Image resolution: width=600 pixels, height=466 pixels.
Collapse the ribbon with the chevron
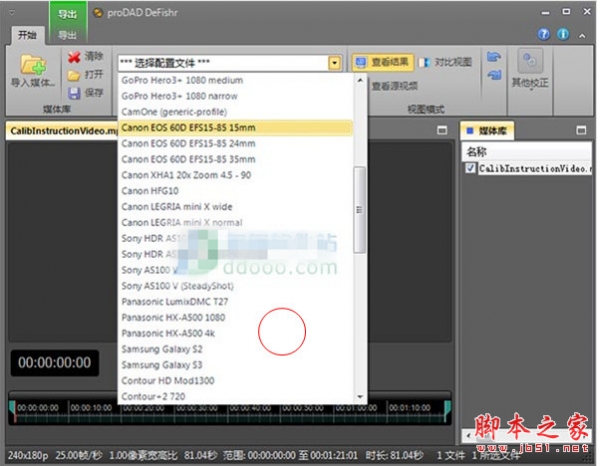[x=582, y=36]
